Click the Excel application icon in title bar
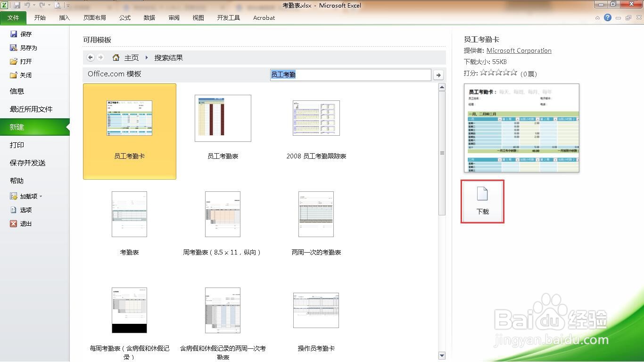Screen dimensions: 644x362 pos(5,5)
